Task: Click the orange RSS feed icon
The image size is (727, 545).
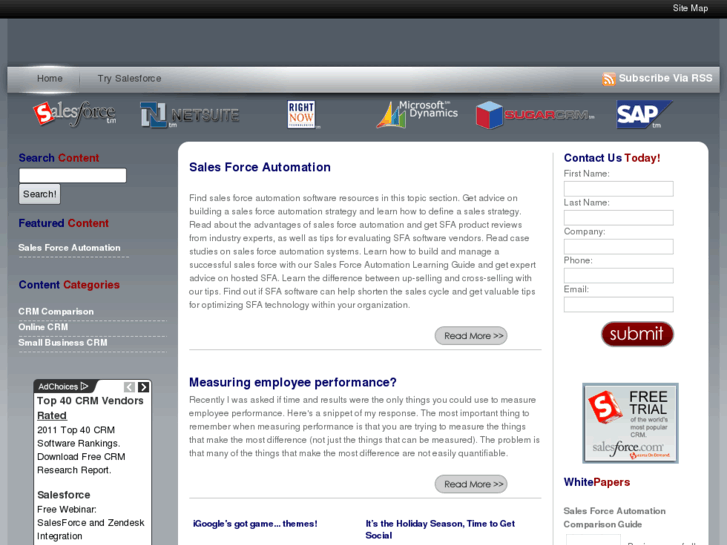Action: click(x=608, y=79)
